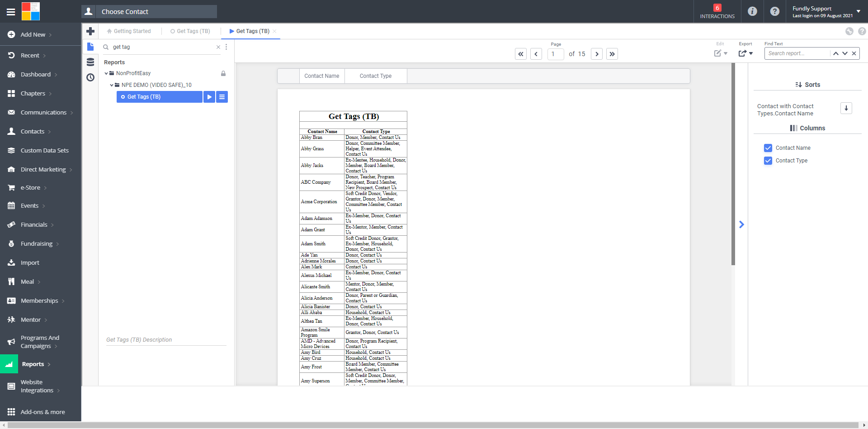Go to first report page
The image size is (868, 429).
[x=521, y=54]
